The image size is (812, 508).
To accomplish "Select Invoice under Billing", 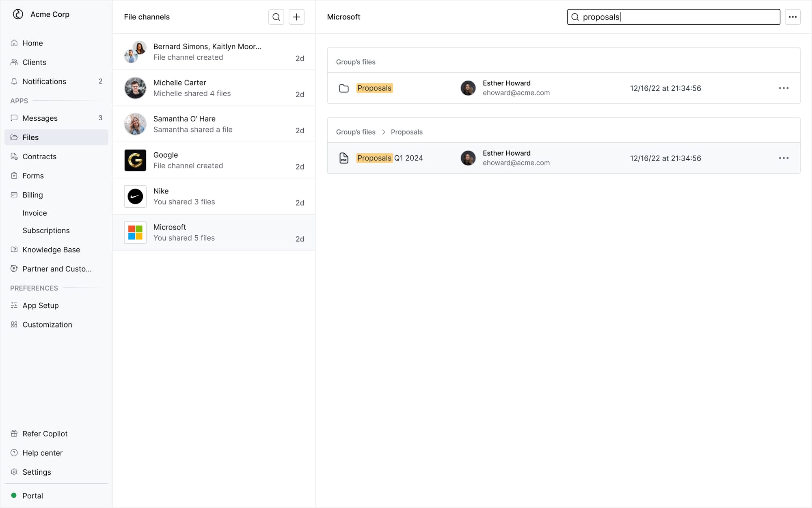I will pyautogui.click(x=35, y=213).
